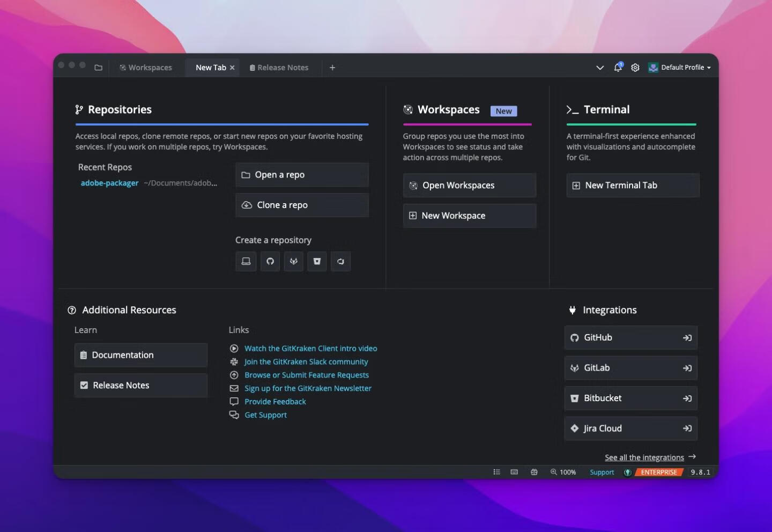Open the notifications bell
The width and height of the screenshot is (772, 532).
pos(618,68)
